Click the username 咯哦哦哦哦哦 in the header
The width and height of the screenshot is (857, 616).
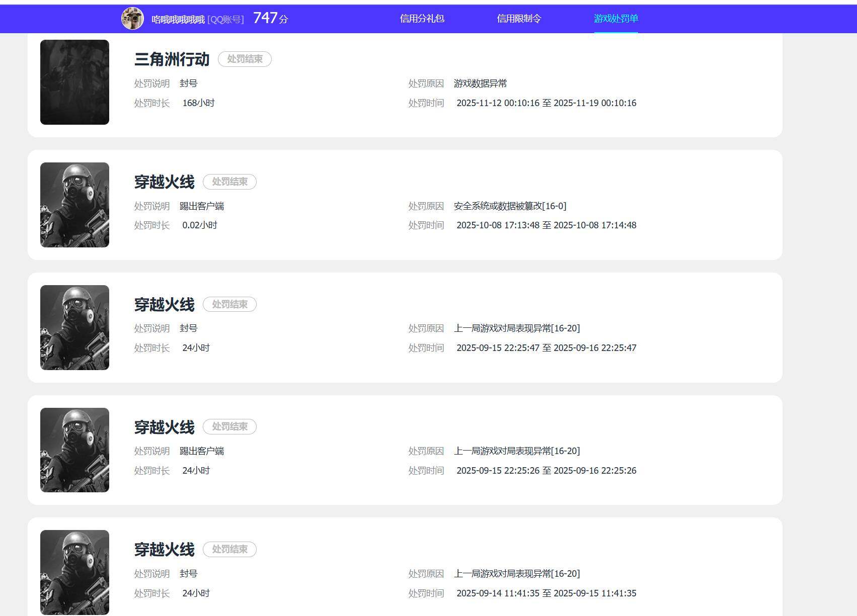pyautogui.click(x=178, y=20)
